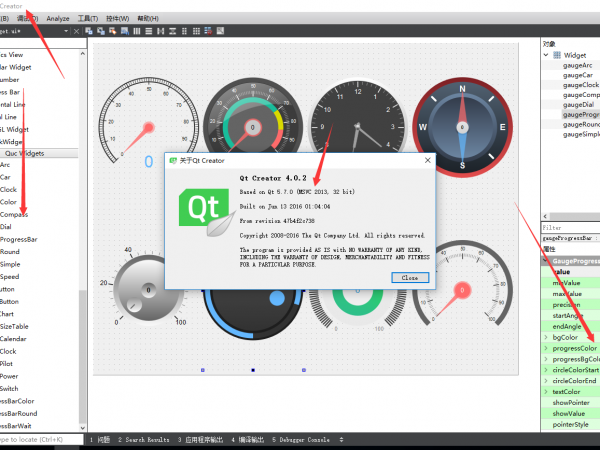Open the 帮助(H) help menu

point(147,18)
